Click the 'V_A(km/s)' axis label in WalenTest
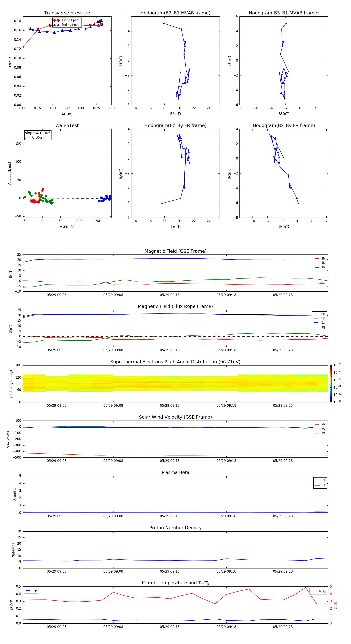The width and height of the screenshot is (351, 644). pos(67,227)
